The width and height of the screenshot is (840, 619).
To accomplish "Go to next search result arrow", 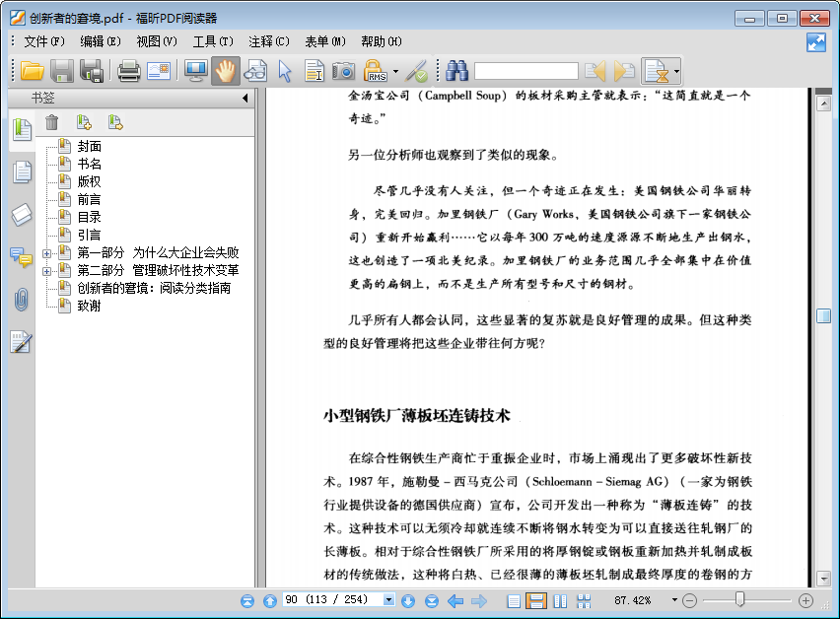I will (x=624, y=71).
